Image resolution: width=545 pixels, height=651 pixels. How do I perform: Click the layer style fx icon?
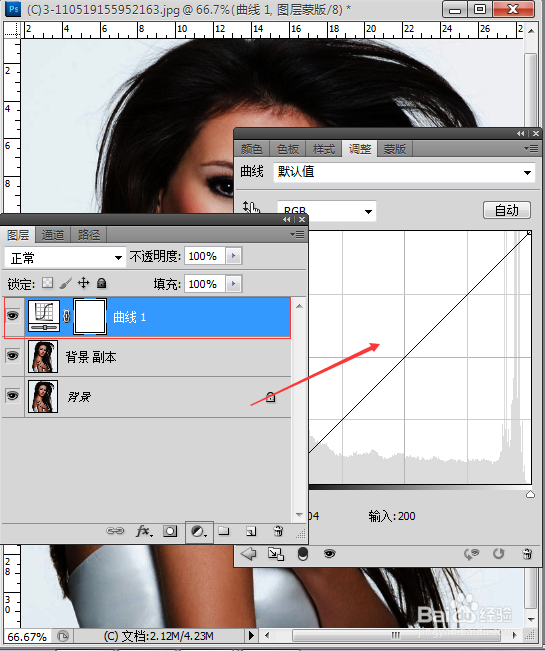pos(144,531)
